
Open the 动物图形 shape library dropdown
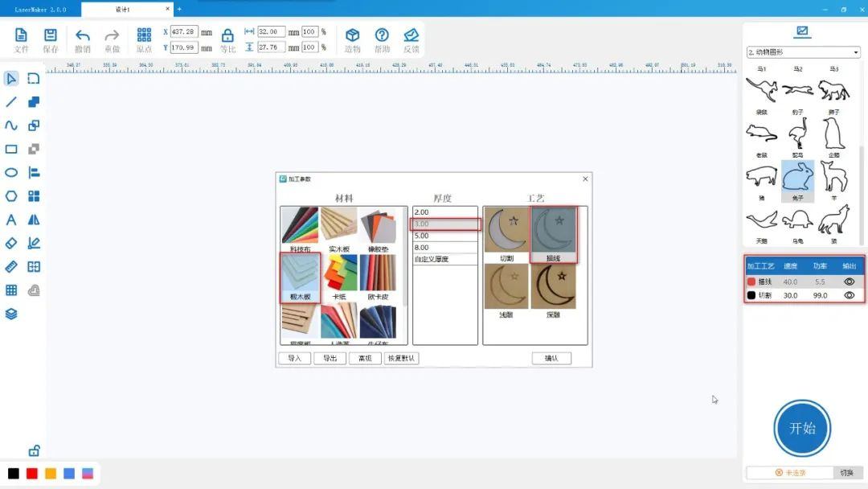(803, 52)
